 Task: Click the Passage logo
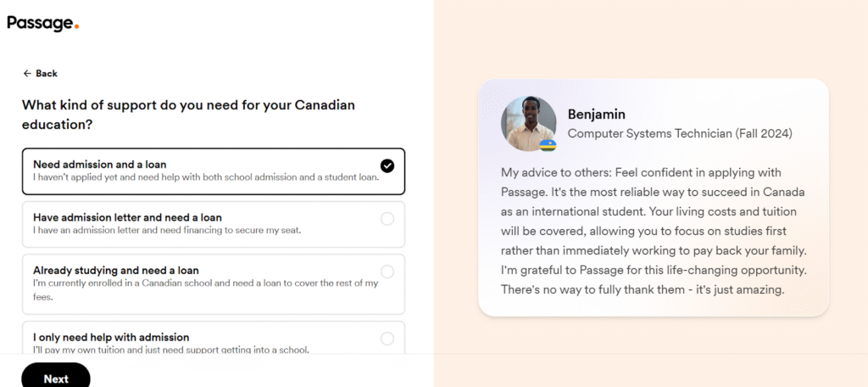click(42, 23)
